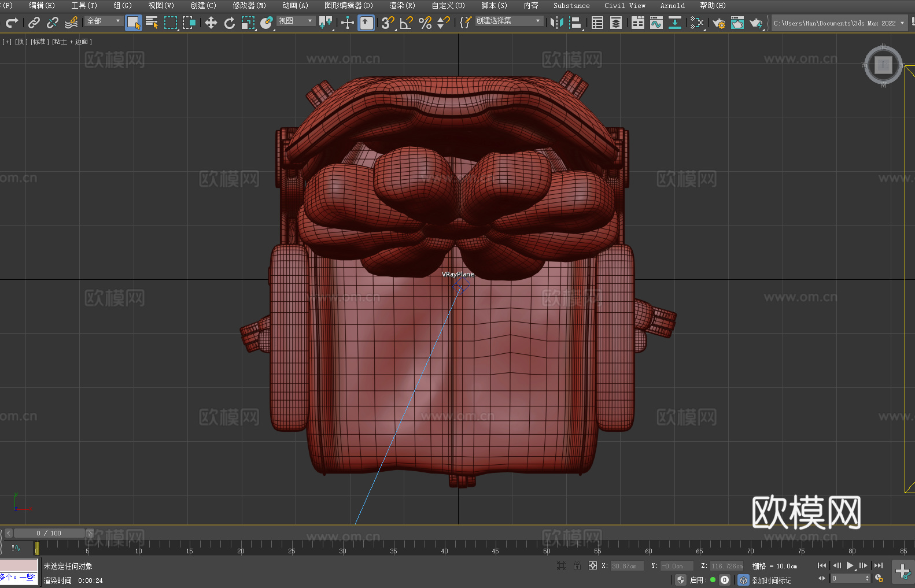Click Render Production teapot icon
915x588 pixels.
click(756, 23)
